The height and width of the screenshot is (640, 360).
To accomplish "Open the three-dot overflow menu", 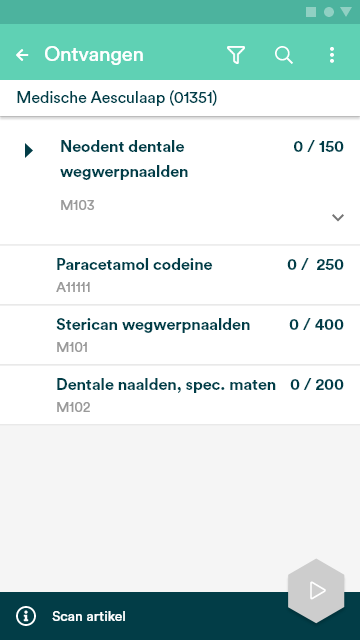I will (x=332, y=55).
